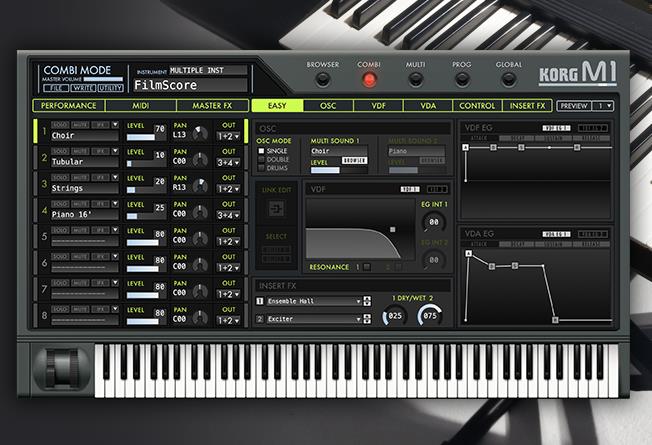The height and width of the screenshot is (445, 652).
Task: Mute the Tubular timbre
Action: (x=80, y=151)
